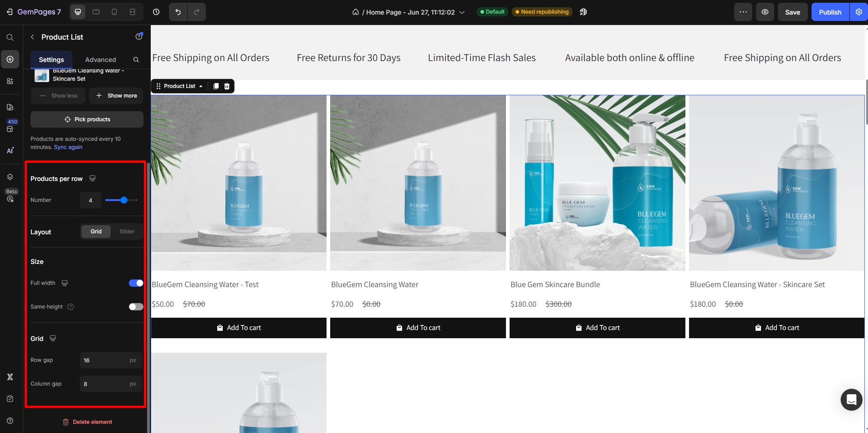Click the Sync again link
Viewport: 868px width, 433px height.
(x=68, y=147)
